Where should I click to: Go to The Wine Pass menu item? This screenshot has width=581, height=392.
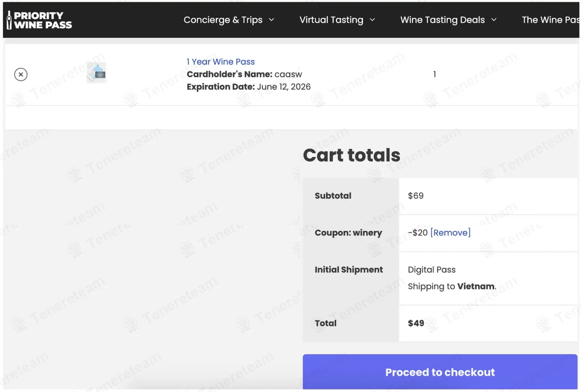click(x=550, y=20)
